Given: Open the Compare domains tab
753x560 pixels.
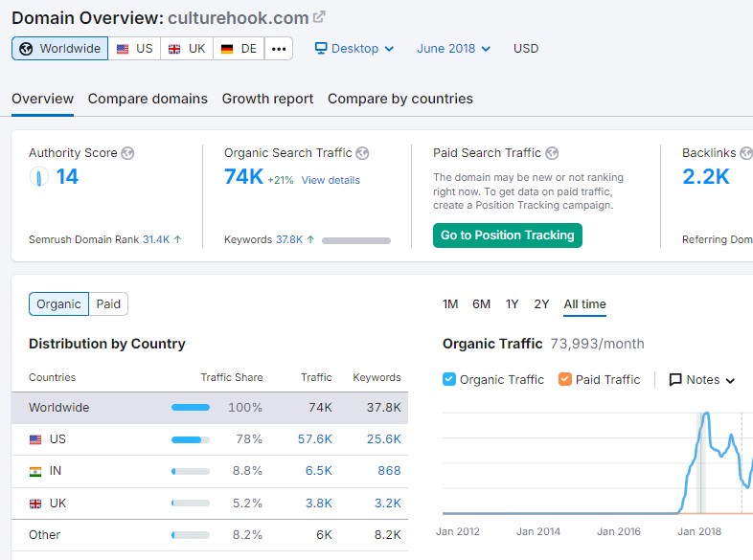Looking at the screenshot, I should [x=148, y=99].
